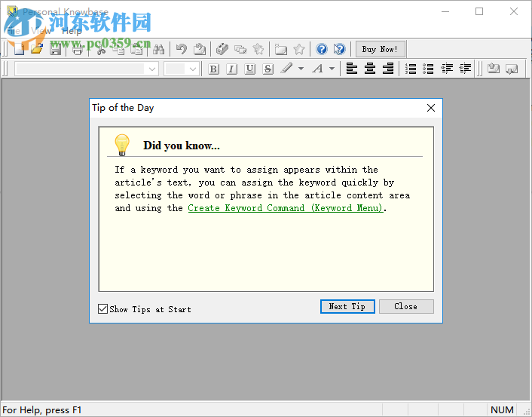Maximize the Personal Knowbase window
532x417 pixels.
tap(479, 11)
